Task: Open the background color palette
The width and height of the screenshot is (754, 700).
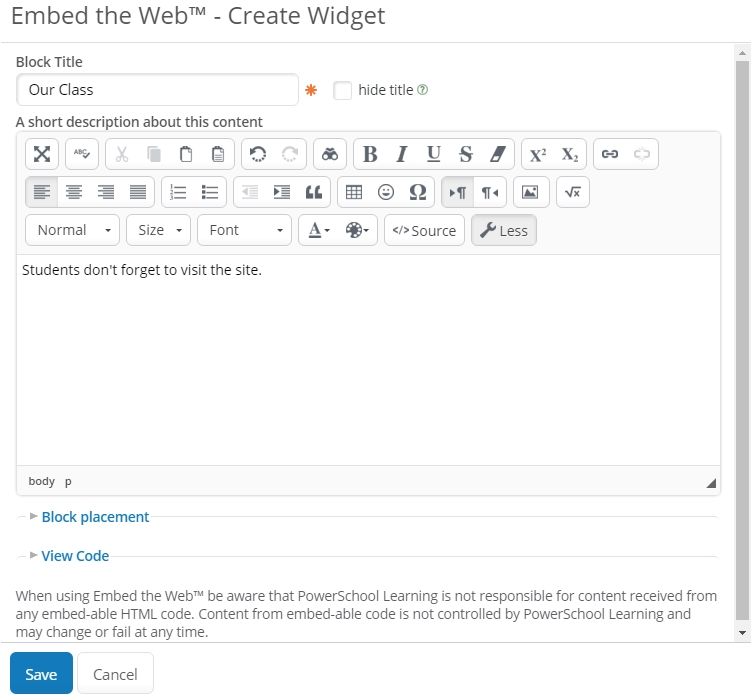Action: tap(357, 230)
